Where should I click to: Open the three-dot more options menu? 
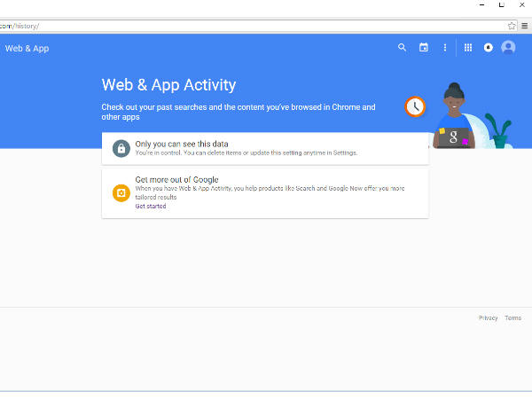[445, 48]
